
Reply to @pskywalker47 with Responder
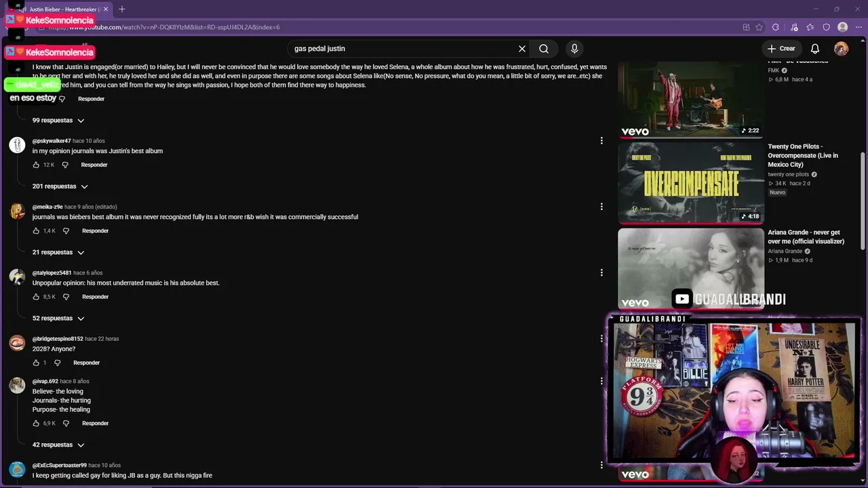[x=94, y=165]
